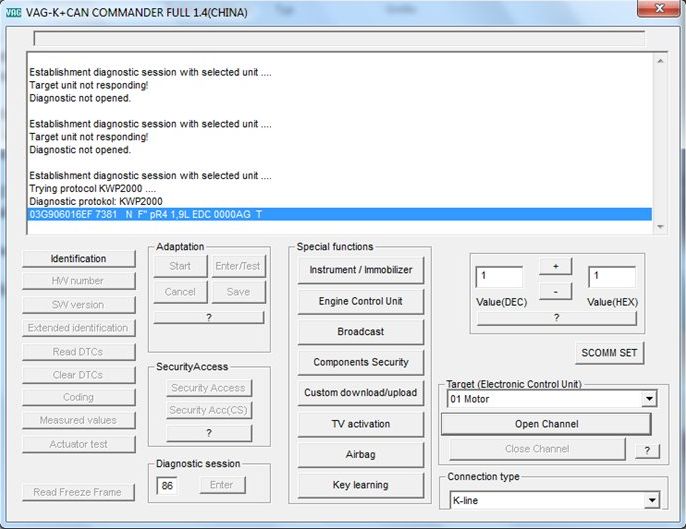Click the Security Acc(CS) button

(209, 410)
